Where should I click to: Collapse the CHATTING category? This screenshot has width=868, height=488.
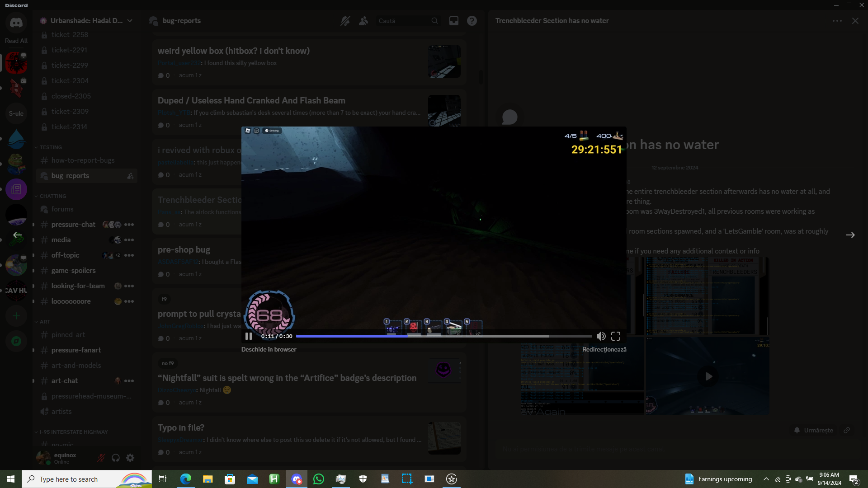pos(52,196)
